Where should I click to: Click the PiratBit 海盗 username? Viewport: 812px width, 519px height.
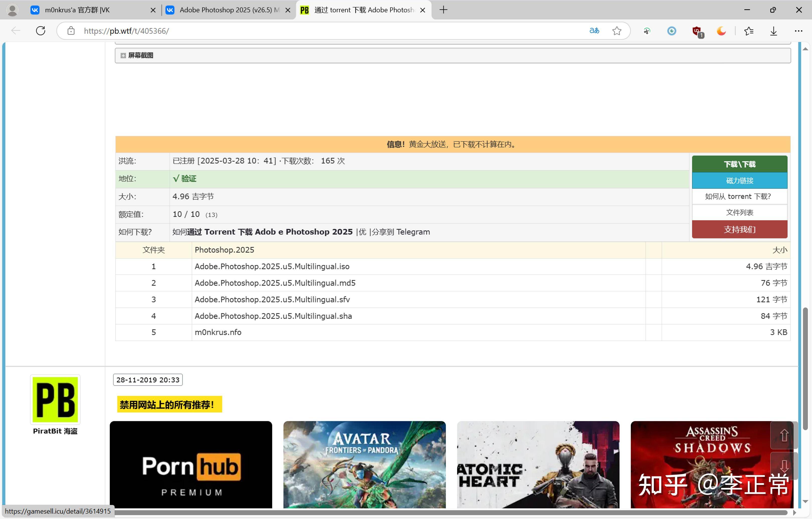pos(55,431)
